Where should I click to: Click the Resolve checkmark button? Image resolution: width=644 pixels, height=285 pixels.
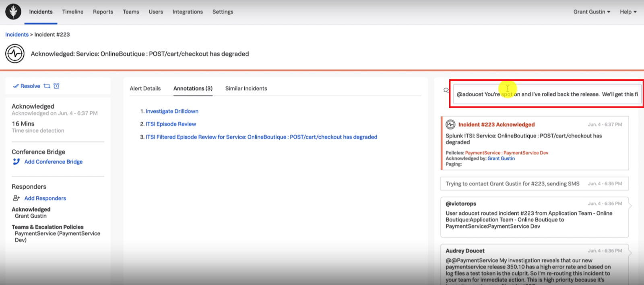27,86
